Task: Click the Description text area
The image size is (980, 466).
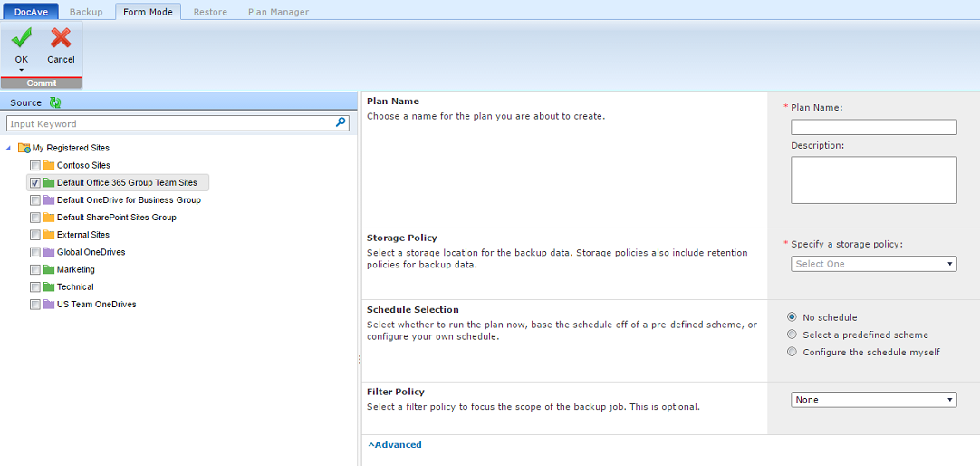Action: 874,180
